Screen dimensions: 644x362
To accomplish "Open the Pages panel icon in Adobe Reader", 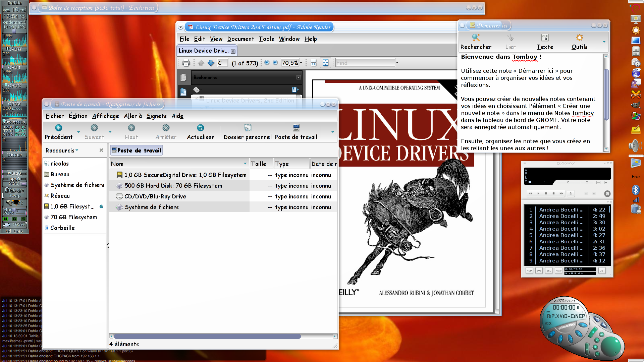I will pos(183,77).
